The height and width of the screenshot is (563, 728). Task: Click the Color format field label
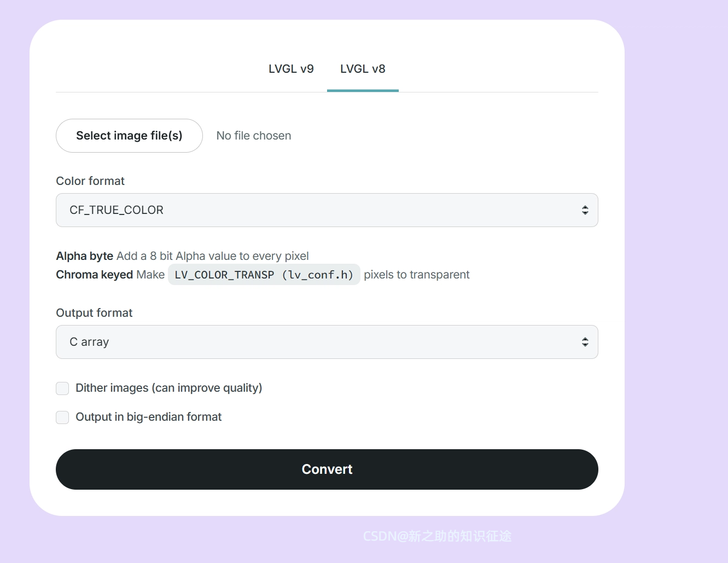click(90, 181)
